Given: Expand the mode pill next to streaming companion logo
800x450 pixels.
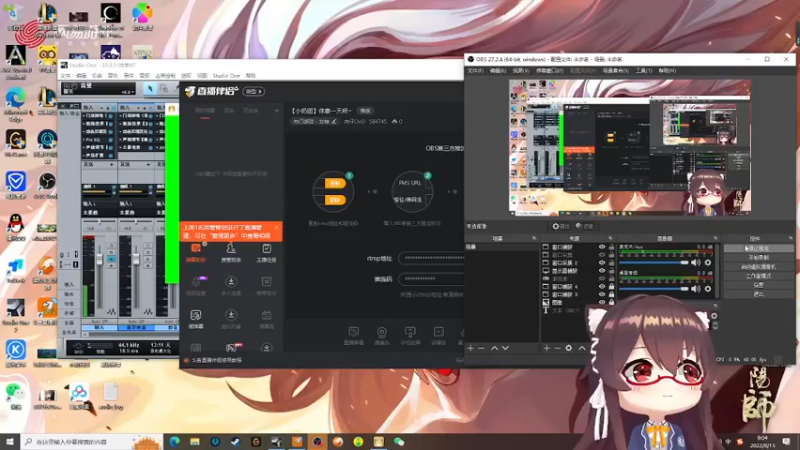Looking at the screenshot, I should (254, 91).
